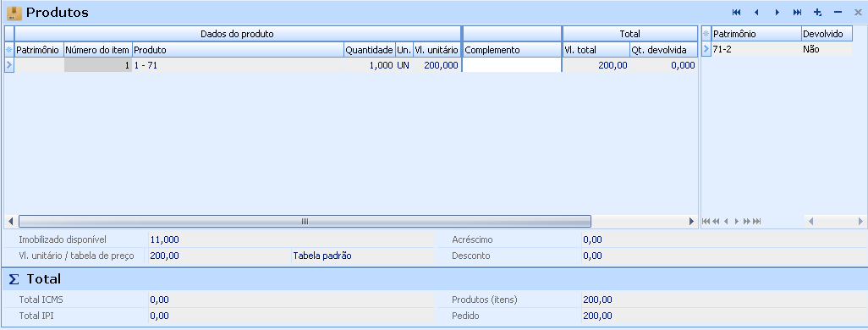Click Total ICMS value '0,00'

[x=159, y=300]
